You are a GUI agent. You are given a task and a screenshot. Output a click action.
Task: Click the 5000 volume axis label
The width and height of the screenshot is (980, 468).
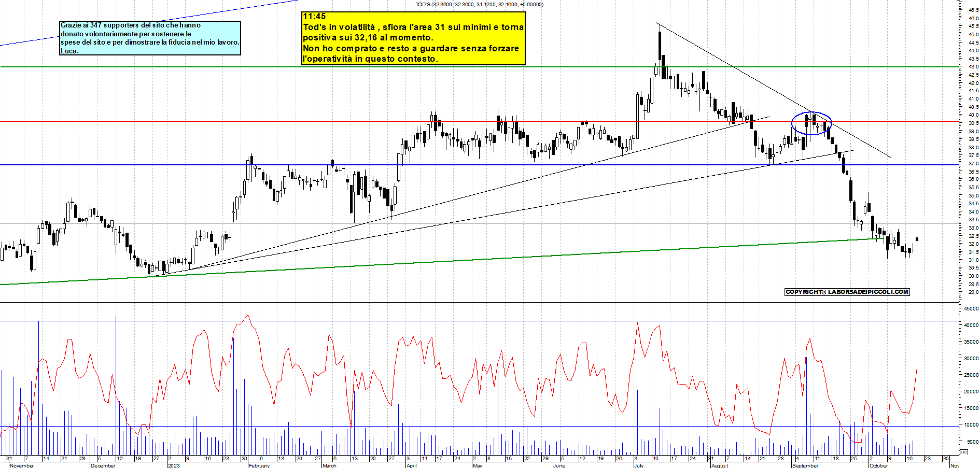973,442
